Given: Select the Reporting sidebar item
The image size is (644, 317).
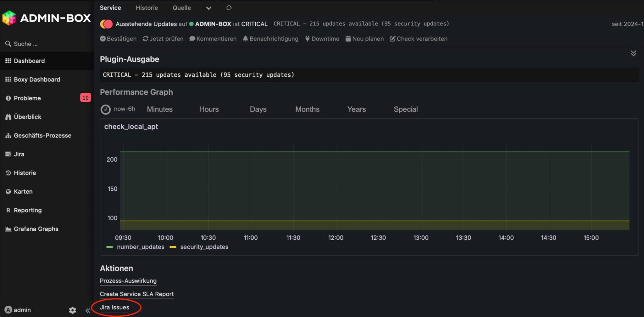Looking at the screenshot, I should point(27,210).
